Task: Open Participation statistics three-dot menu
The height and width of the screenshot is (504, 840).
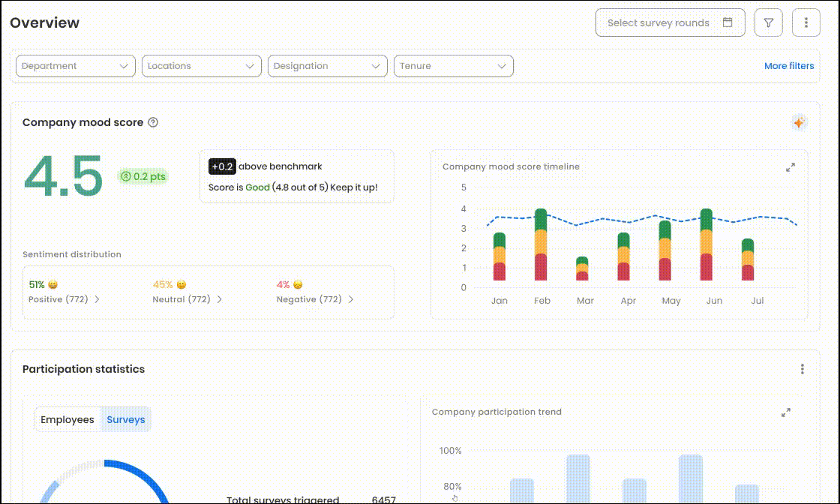Action: 802,369
